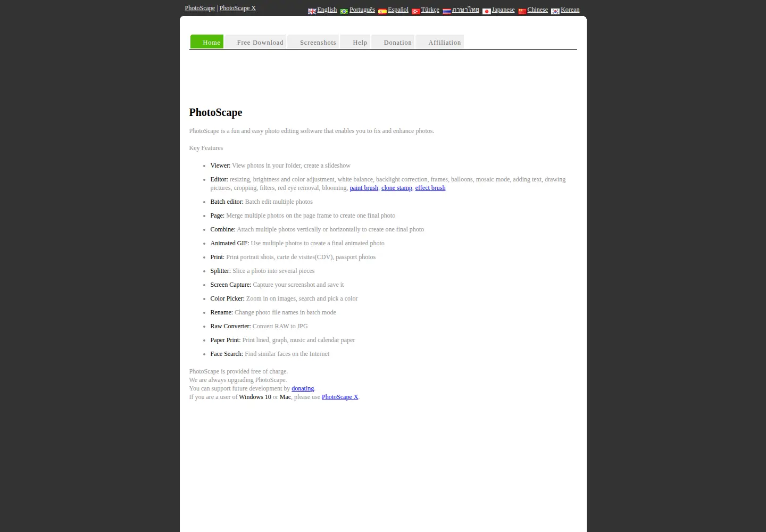The width and height of the screenshot is (766, 532).
Task: Click the 'Key Features' text
Action: (206, 148)
